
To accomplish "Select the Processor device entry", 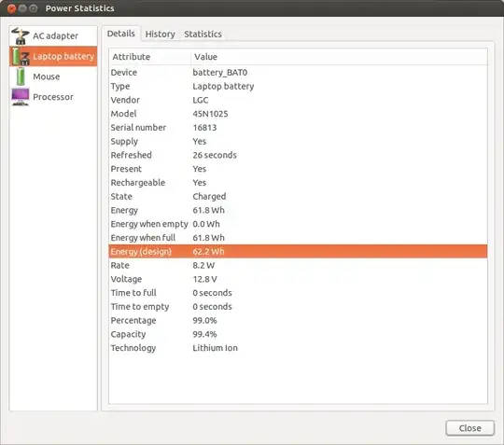I will [x=53, y=97].
